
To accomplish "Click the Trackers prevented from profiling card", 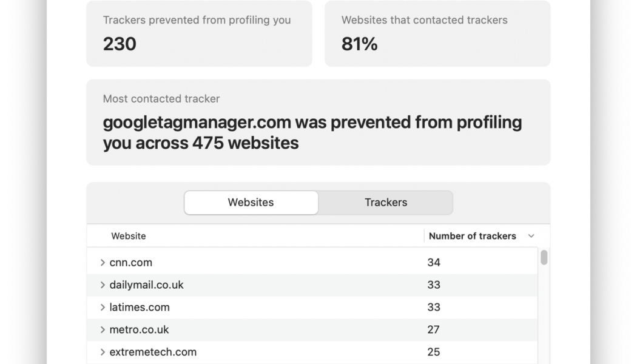I will tap(199, 33).
